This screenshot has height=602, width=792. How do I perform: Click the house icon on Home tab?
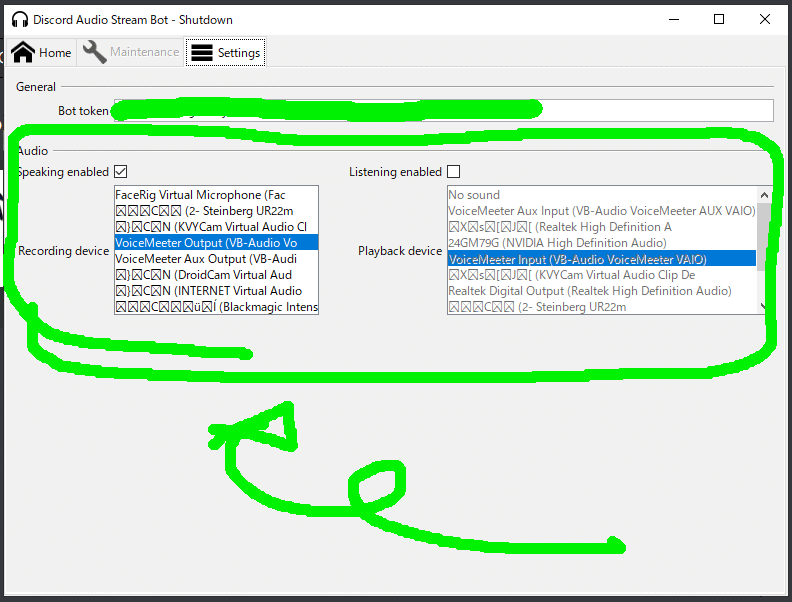click(x=23, y=52)
